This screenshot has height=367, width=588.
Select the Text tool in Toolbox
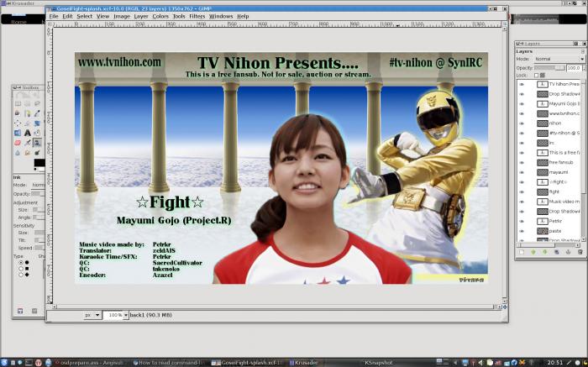coord(27,133)
